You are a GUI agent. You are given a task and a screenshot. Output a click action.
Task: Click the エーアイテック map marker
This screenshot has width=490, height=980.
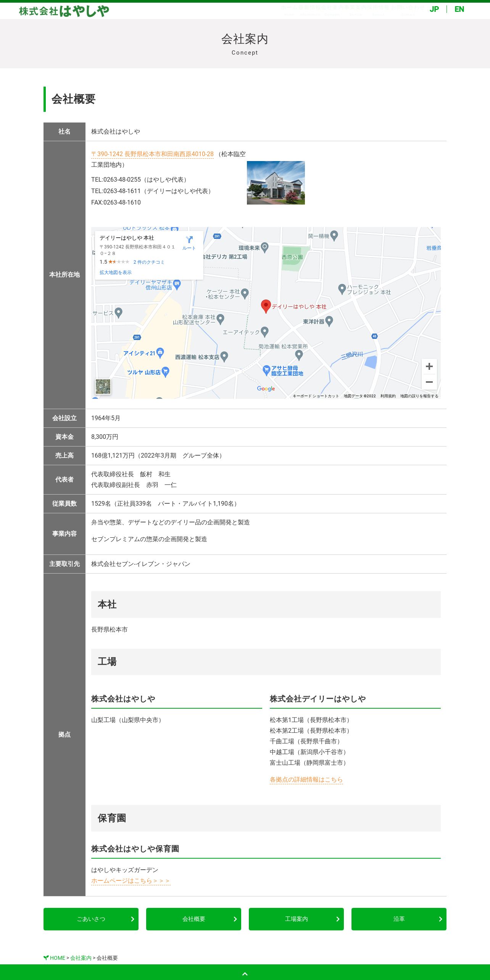(265, 332)
